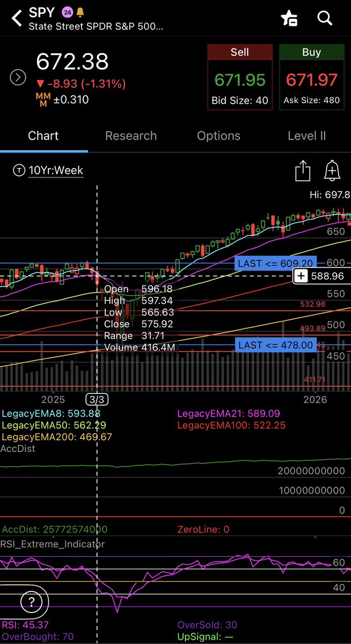351x644 pixels.
Task: Tap the LegacyEMA100: 522.25 label
Action: click(231, 425)
